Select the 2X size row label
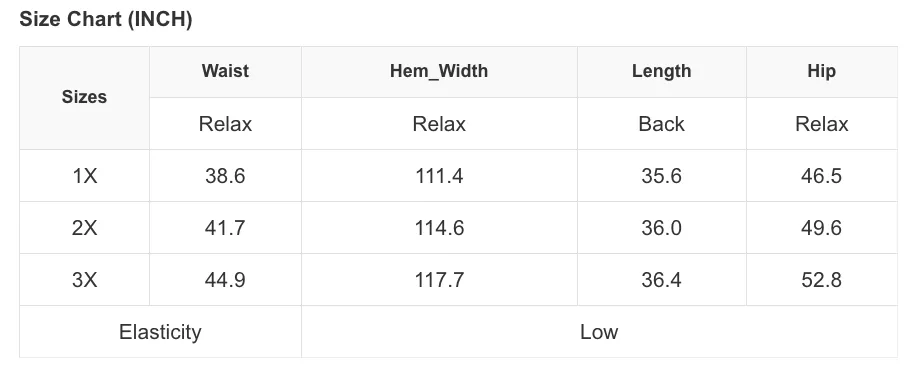The image size is (924, 378). 84,228
